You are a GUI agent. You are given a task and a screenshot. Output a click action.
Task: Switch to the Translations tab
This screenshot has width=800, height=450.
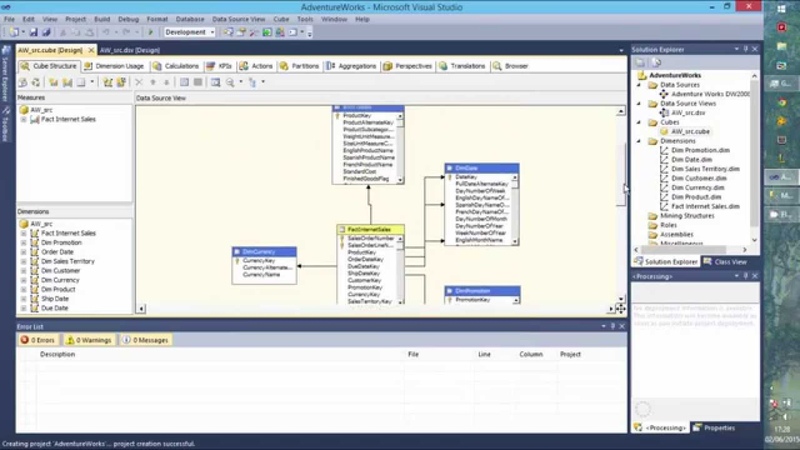coord(462,66)
